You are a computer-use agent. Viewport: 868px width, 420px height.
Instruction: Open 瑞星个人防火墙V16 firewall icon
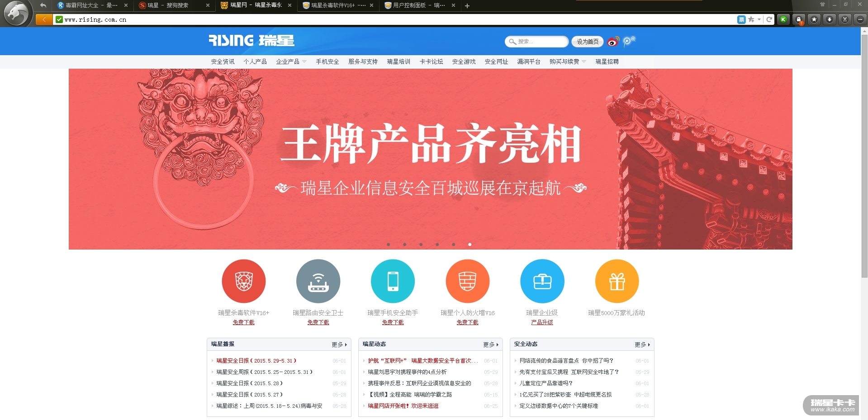[x=467, y=281]
